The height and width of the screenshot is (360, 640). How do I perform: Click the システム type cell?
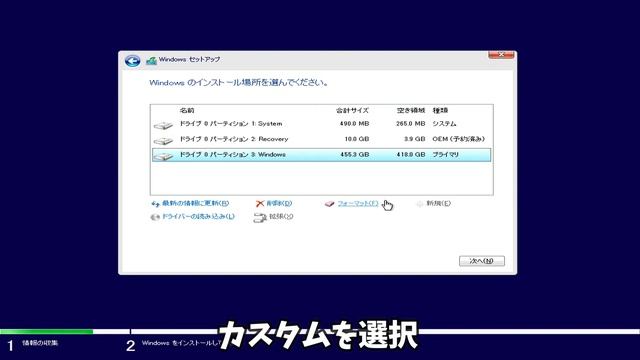click(x=444, y=124)
